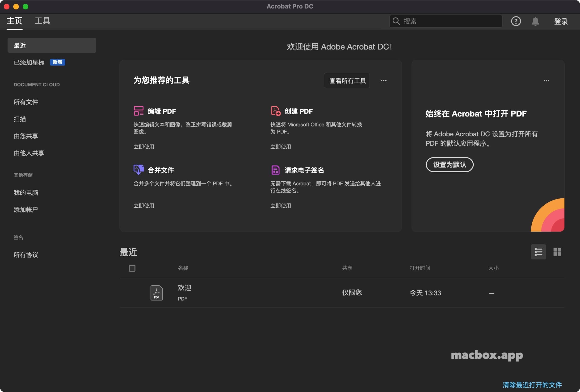The height and width of the screenshot is (392, 580).
Task: Click the Edit PDF tool icon
Action: (139, 111)
